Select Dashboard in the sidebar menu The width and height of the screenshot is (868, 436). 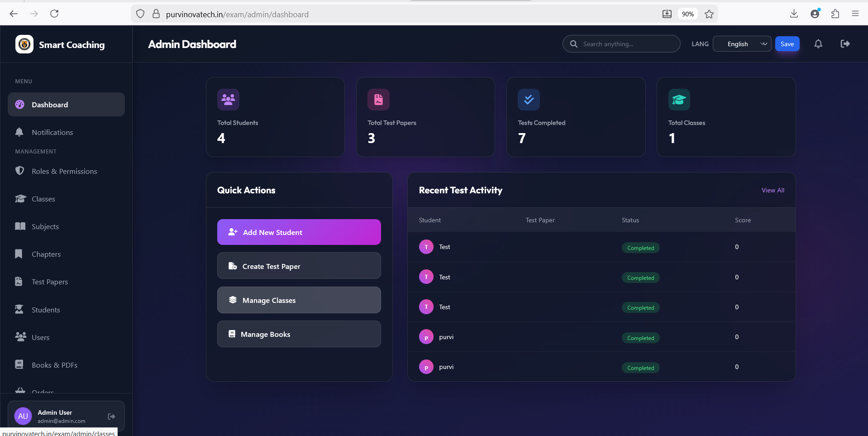[50, 104]
